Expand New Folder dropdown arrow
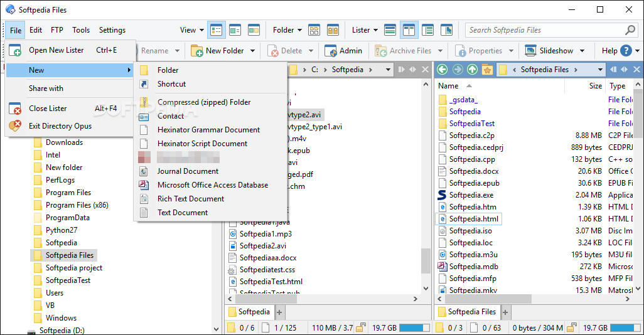Screen dimensions: 644x335 pos(252,51)
